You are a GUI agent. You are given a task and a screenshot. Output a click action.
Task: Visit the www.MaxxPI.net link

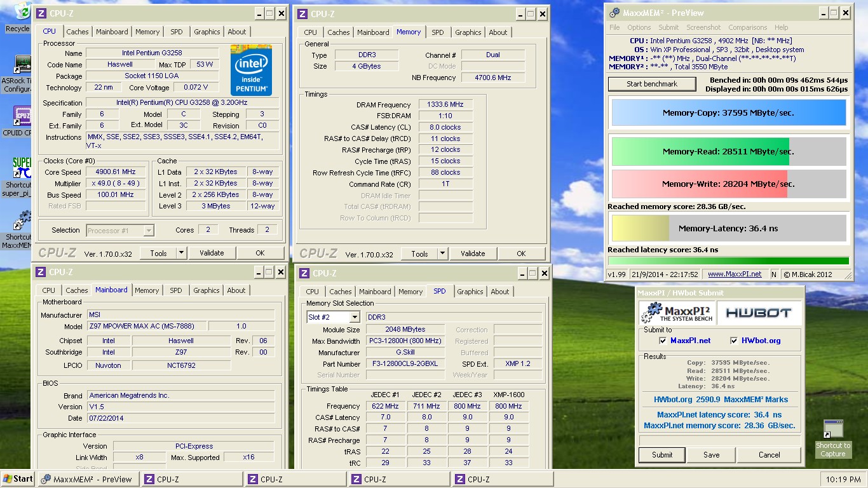[735, 274]
